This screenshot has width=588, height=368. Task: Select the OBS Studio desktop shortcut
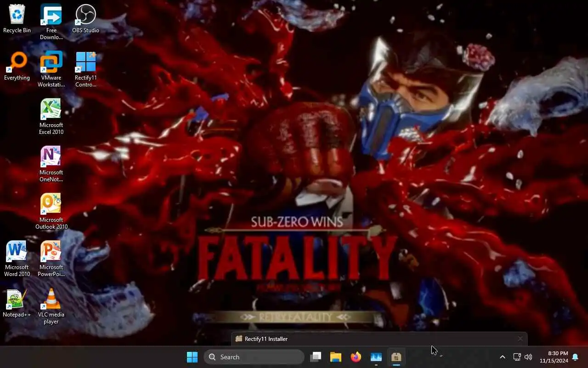pyautogui.click(x=85, y=19)
